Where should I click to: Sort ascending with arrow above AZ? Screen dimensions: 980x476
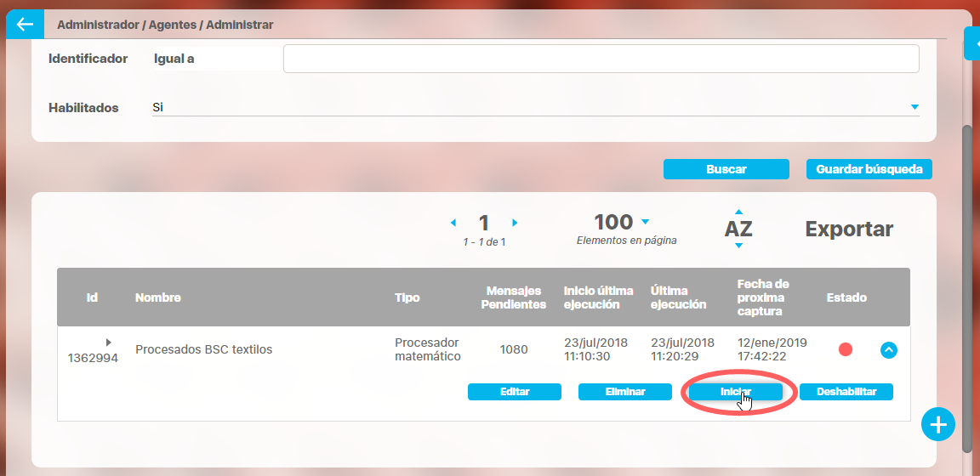tap(738, 212)
